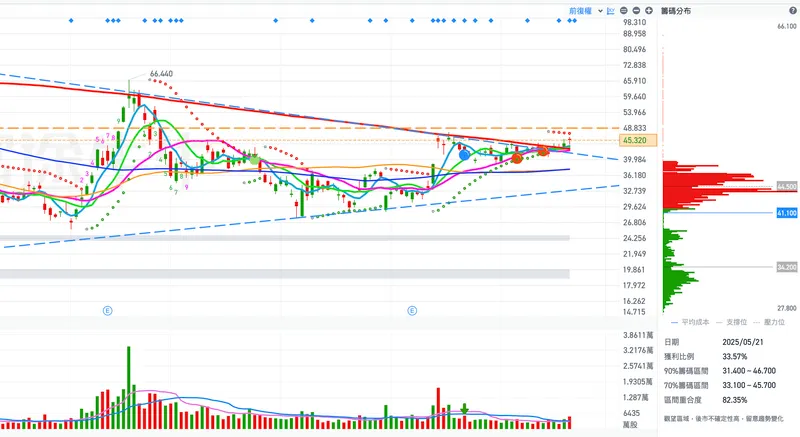Viewport: 800px width, 437px height.
Task: Zoom out the chart with minus-circle icon
Action: coord(636,11)
